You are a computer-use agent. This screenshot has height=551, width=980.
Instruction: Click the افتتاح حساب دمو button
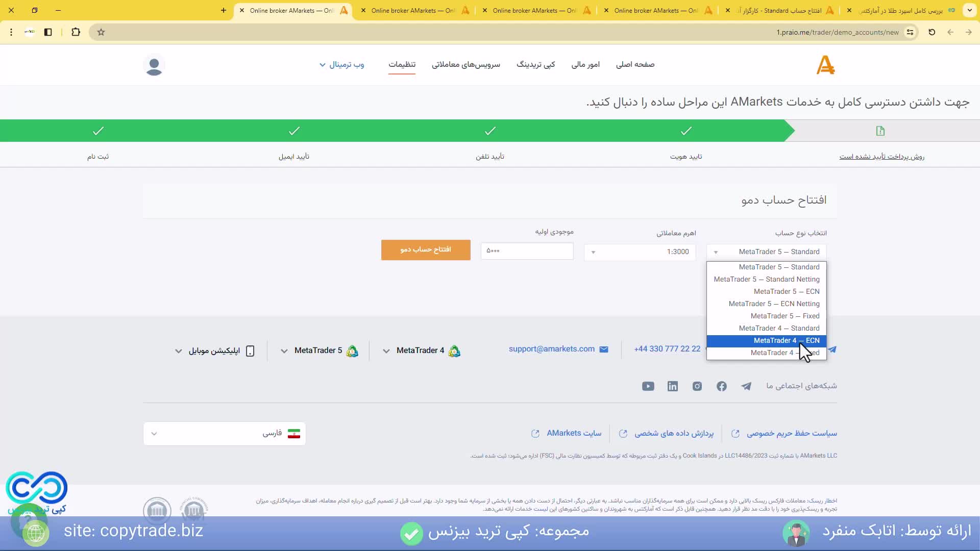(x=425, y=250)
